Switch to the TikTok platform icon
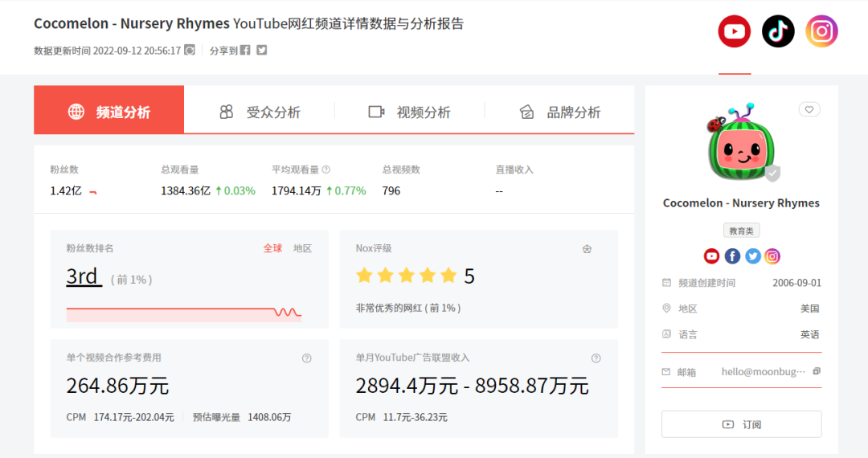Viewport: 868px width, 458px height. (x=778, y=31)
